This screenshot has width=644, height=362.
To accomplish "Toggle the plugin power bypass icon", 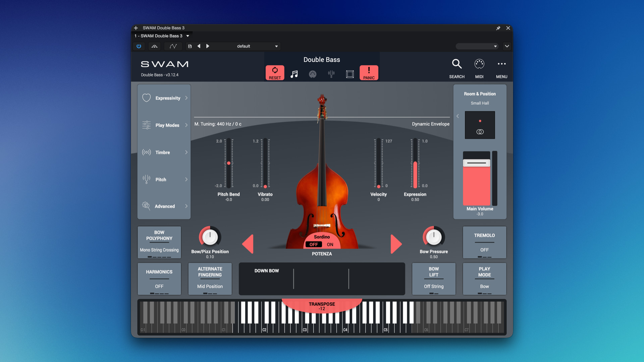I will (139, 46).
